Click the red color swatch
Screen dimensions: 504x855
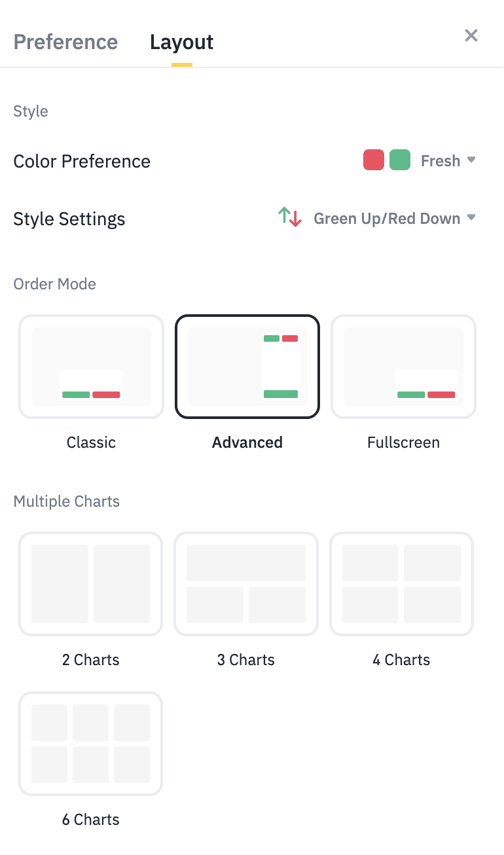click(x=374, y=160)
